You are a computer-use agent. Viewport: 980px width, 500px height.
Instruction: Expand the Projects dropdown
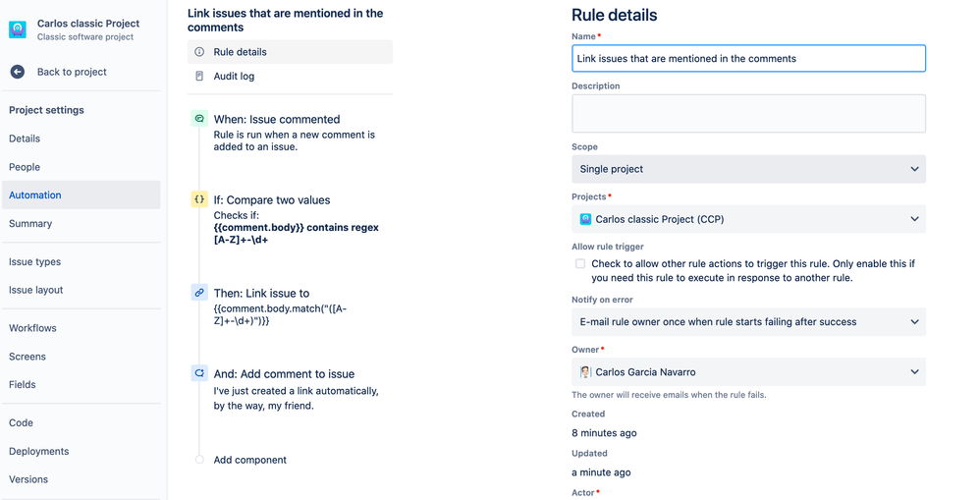[x=748, y=219]
